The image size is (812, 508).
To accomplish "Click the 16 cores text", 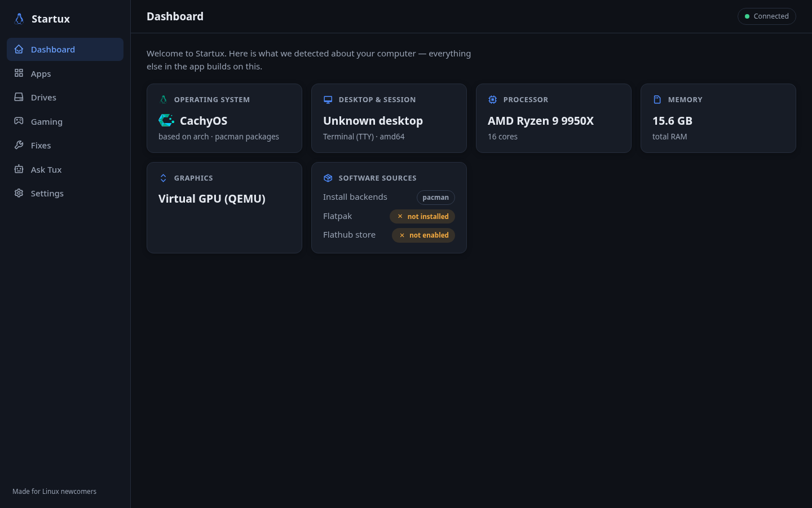I will click(502, 137).
